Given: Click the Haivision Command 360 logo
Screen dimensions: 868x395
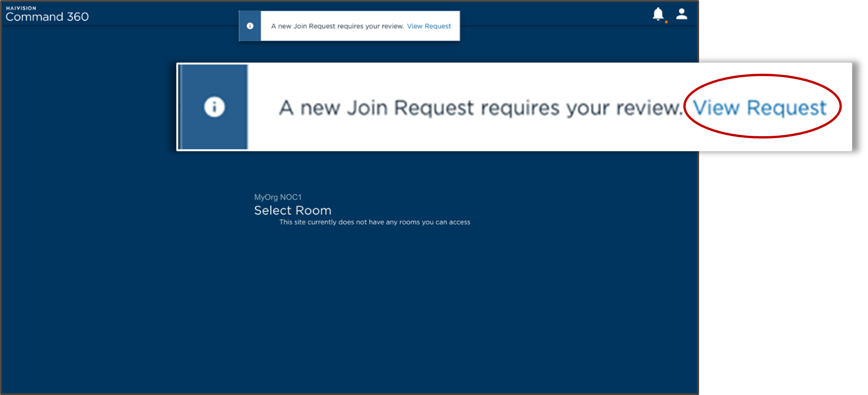Looking at the screenshot, I should (x=47, y=14).
